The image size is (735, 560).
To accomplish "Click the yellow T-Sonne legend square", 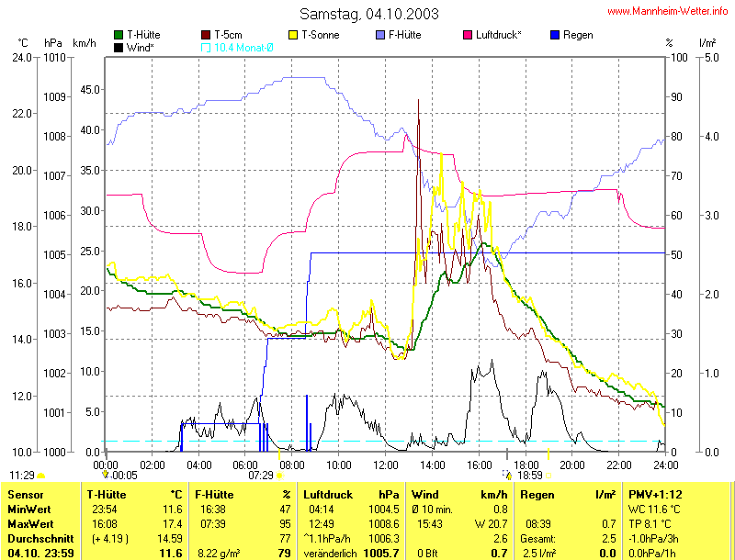I will [x=293, y=35].
